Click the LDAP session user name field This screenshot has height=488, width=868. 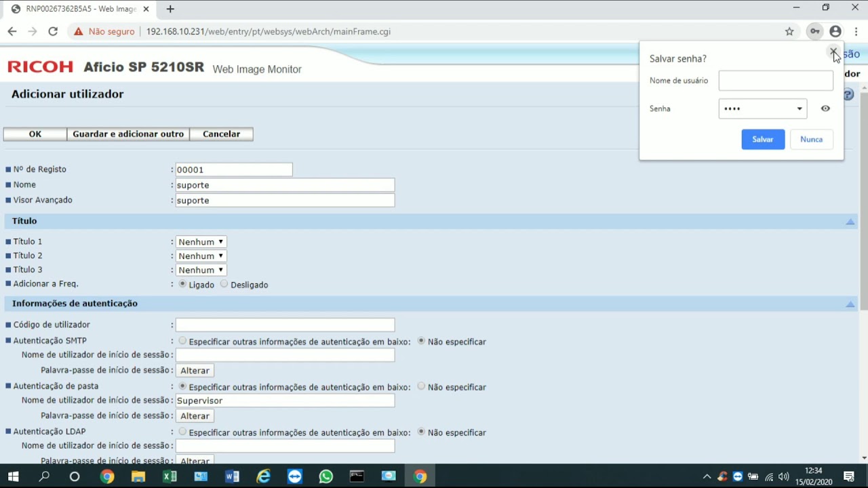click(285, 446)
